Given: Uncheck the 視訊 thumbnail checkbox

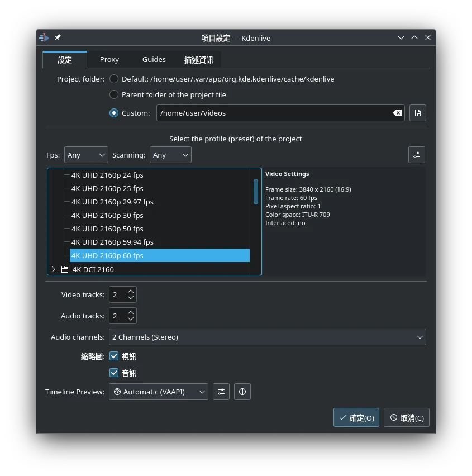Looking at the screenshot, I should tap(114, 356).
